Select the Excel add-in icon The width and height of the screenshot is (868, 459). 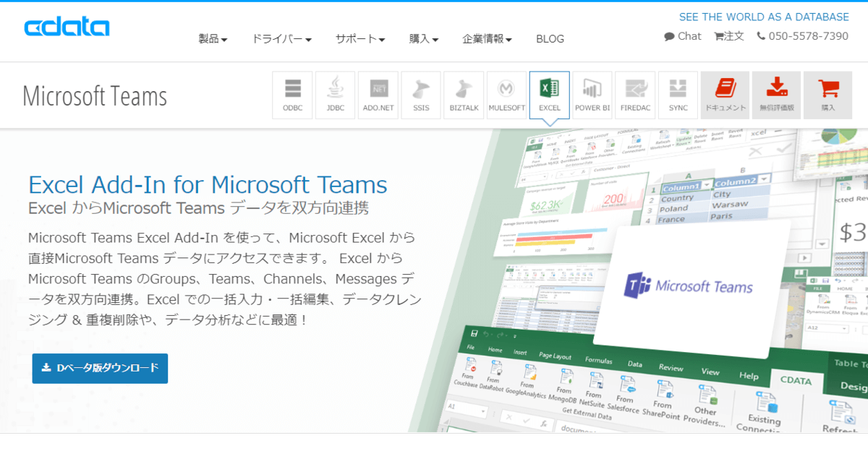[x=549, y=95]
